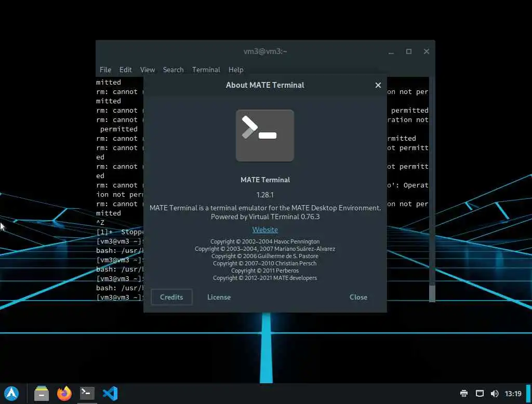
Task: Open the Edit menu in the terminal
Action: (126, 70)
